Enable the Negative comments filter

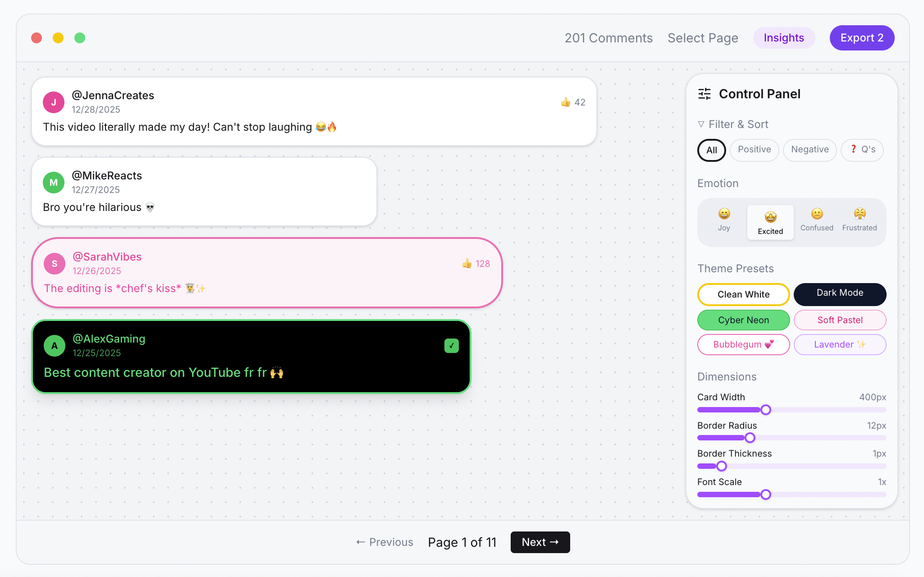(810, 150)
